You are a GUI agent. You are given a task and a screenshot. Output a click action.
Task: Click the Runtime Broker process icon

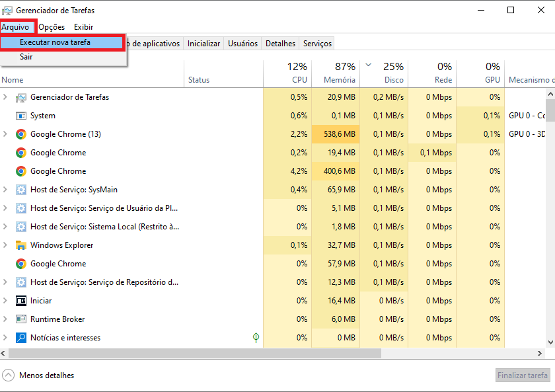[x=21, y=319]
